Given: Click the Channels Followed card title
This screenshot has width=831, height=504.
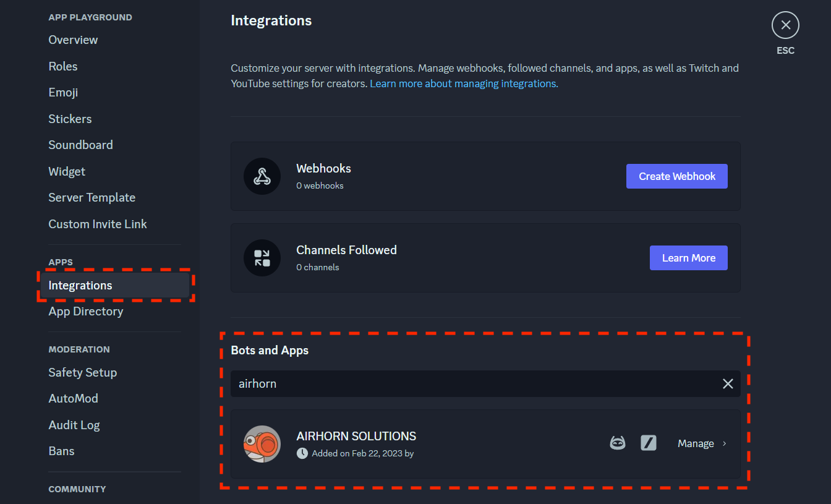Looking at the screenshot, I should click(x=346, y=250).
